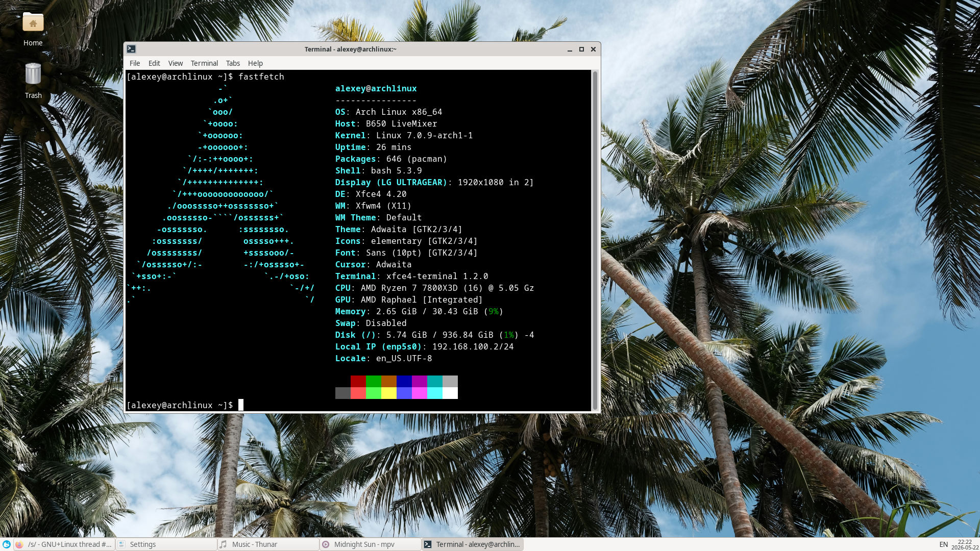Viewport: 980px width, 551px height.
Task: Switch to Music - Thunar window
Action: 268,544
